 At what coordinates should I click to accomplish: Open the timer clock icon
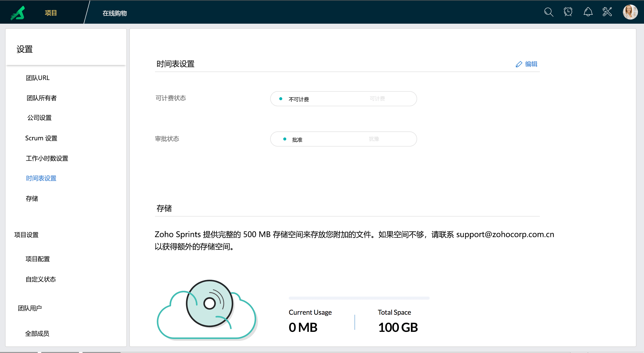click(x=568, y=12)
